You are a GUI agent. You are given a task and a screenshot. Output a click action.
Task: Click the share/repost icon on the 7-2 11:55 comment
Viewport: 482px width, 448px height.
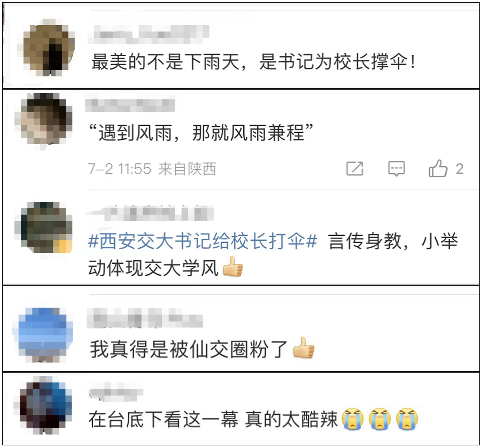[x=355, y=168]
